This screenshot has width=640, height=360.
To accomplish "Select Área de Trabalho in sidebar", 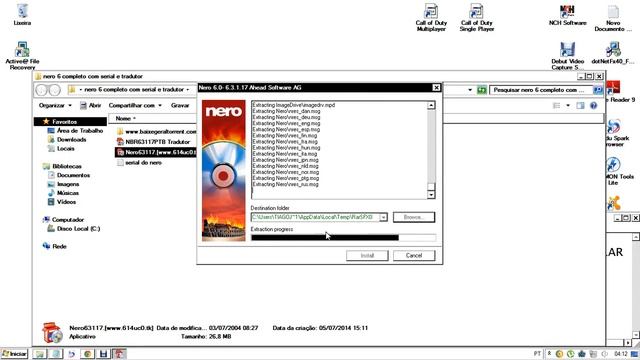I will (x=76, y=131).
